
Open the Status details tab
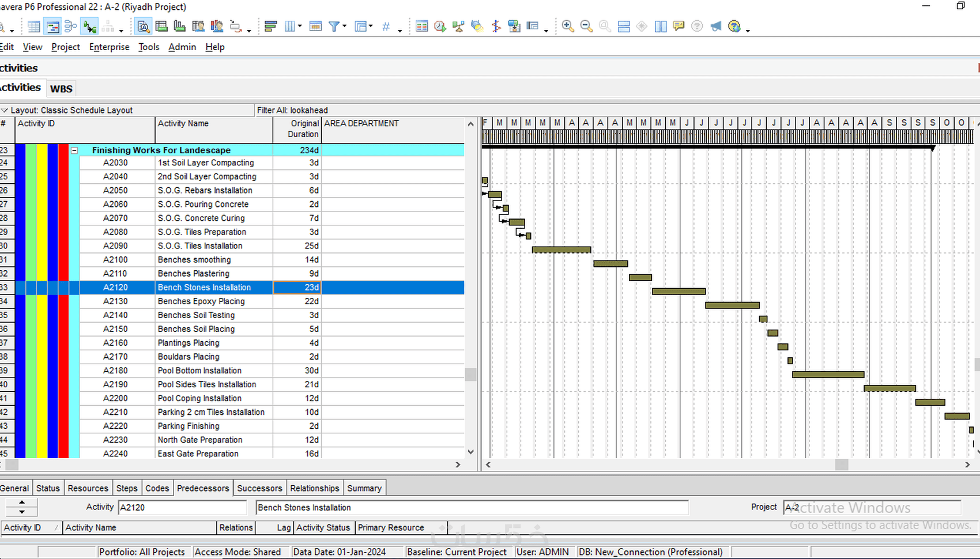click(x=48, y=488)
